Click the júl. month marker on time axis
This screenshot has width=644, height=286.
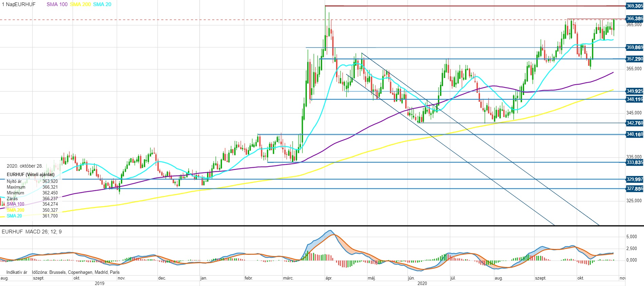pos(453,278)
